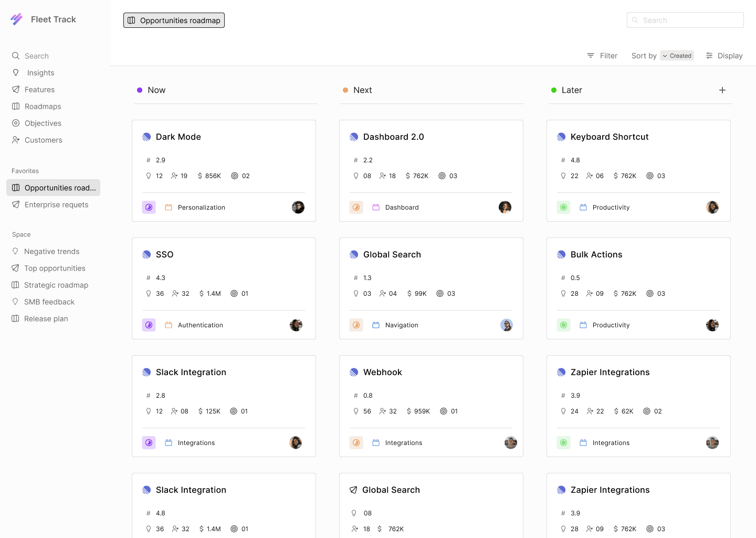Viewport: 756px width, 538px height.
Task: Select the Insights icon in the sidebar
Action: [x=16, y=73]
